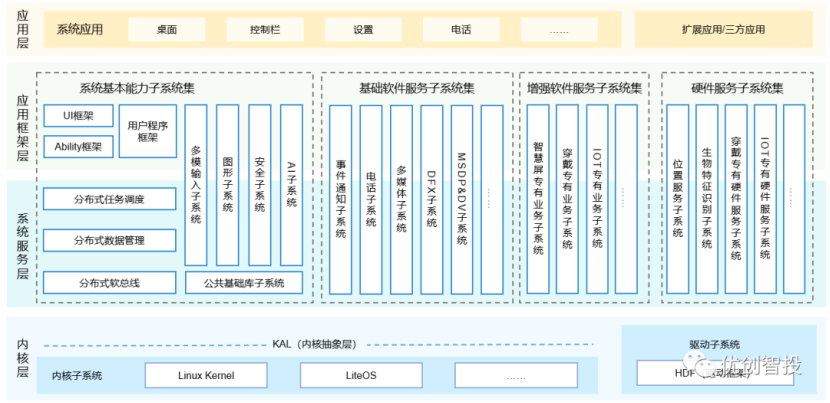Image resolution: width=830 pixels, height=403 pixels.
Task: Click the KAL（内核抽象层）label
Action: pyautogui.click(x=315, y=344)
